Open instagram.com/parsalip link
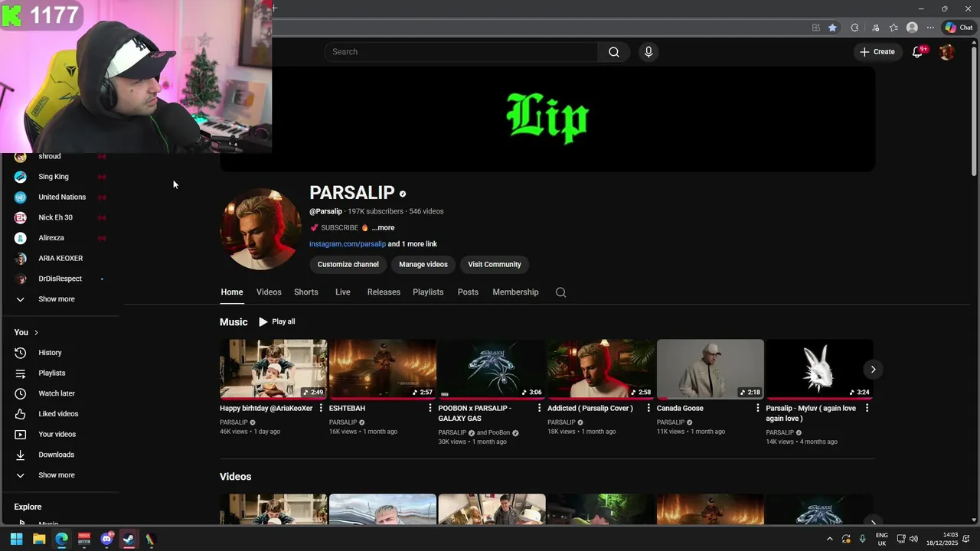The image size is (980, 551). click(348, 244)
